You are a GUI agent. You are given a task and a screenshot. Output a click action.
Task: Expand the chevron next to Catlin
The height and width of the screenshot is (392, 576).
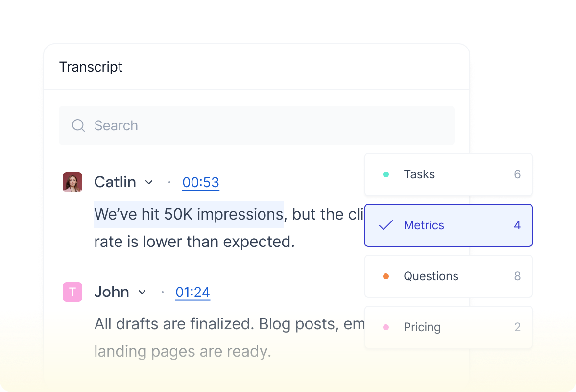tap(149, 182)
